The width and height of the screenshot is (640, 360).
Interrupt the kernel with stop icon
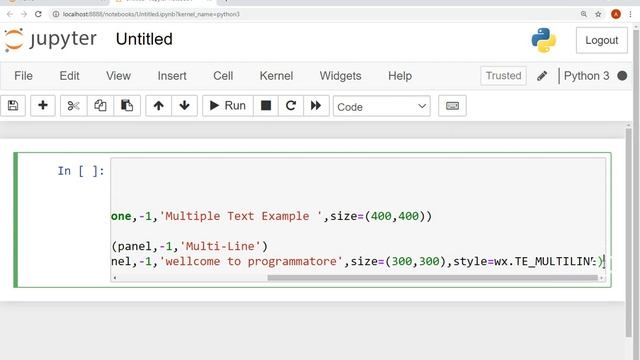point(266,106)
